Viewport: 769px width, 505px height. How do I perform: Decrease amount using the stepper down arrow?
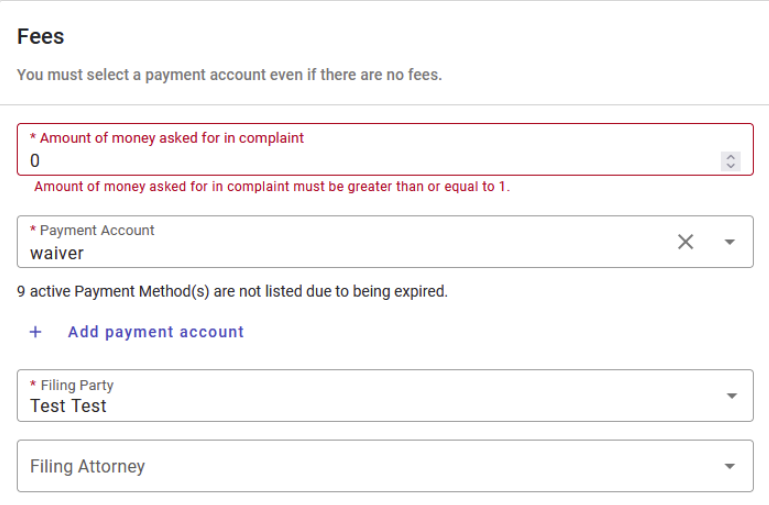coord(731,165)
